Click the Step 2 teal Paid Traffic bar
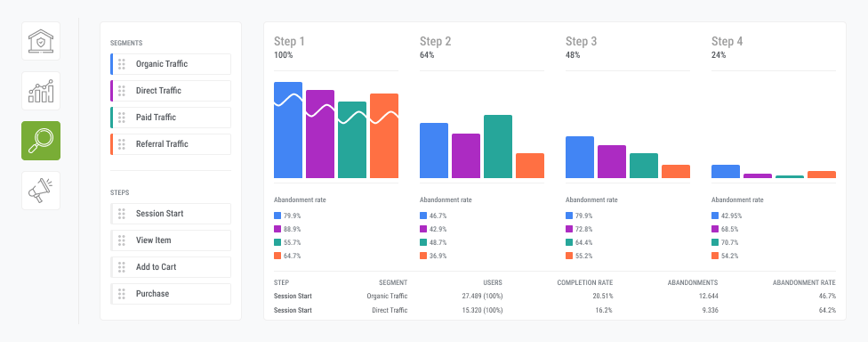Viewport: 868px width, 342px height. pyautogui.click(x=498, y=147)
